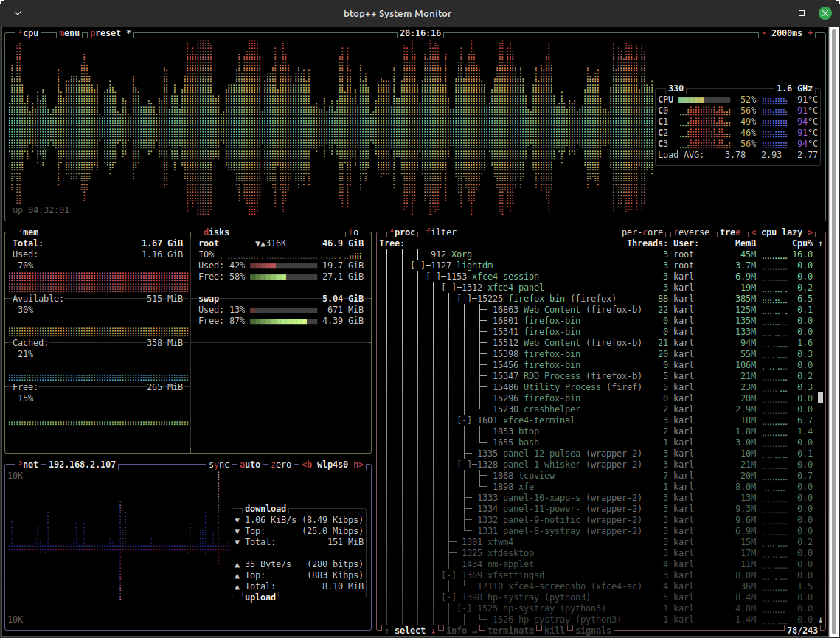Toggle the cpu box label
The width and height of the screenshot is (840, 638).
click(x=29, y=33)
